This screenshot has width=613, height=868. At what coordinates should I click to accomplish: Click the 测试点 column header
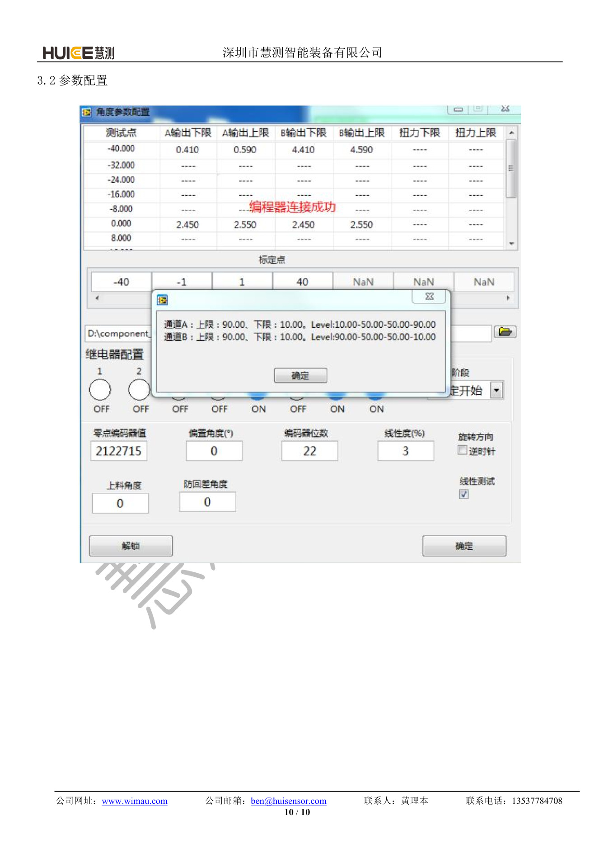tap(122, 133)
